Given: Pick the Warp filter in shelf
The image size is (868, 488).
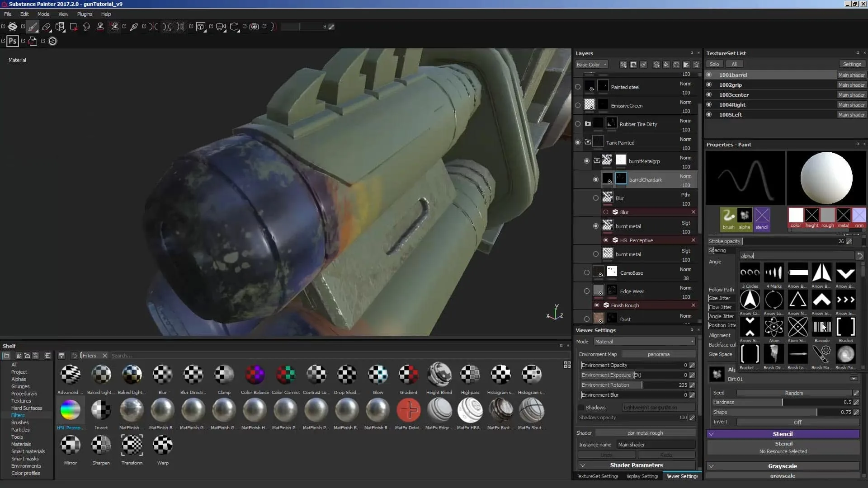Looking at the screenshot, I should point(162,446).
